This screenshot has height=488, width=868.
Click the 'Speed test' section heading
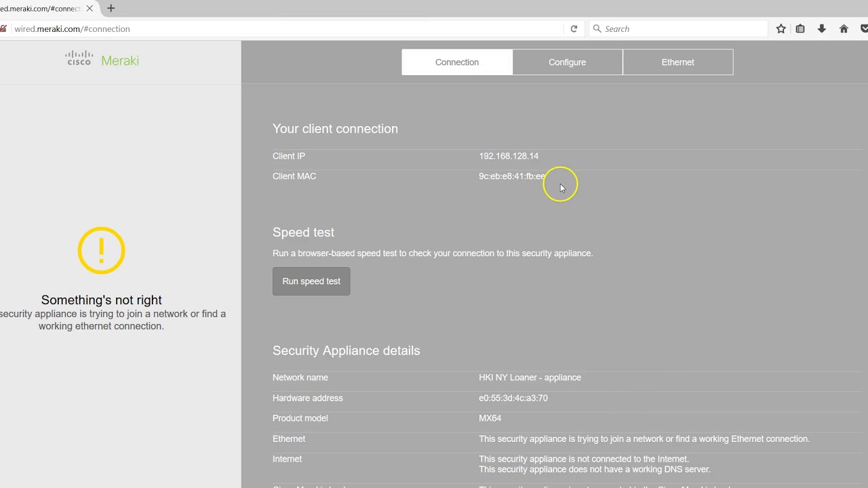click(x=303, y=232)
